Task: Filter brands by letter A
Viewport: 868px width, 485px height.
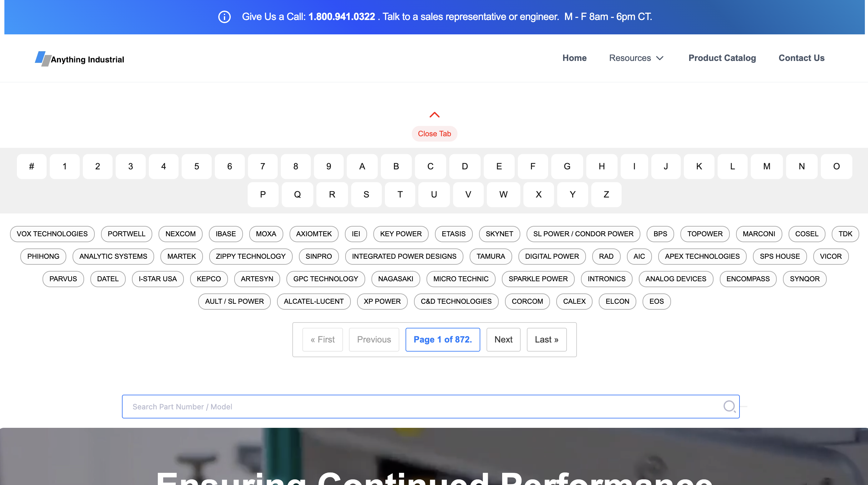Action: [x=362, y=166]
